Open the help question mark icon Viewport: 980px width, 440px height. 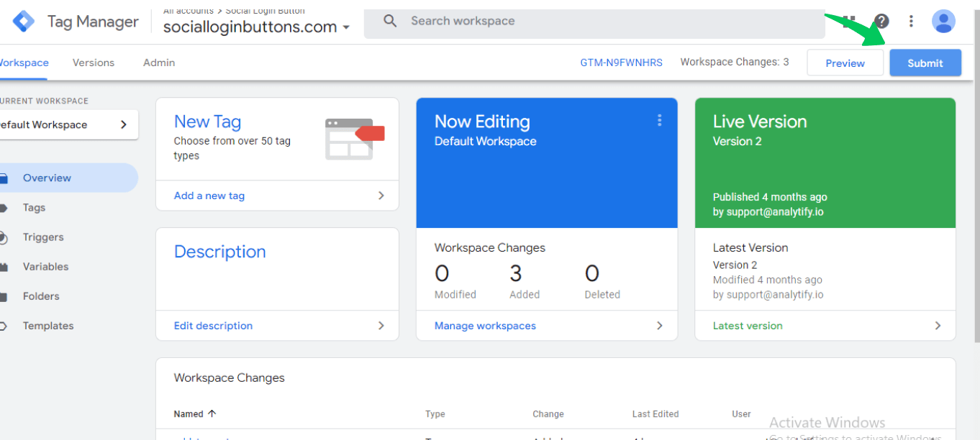[881, 21]
